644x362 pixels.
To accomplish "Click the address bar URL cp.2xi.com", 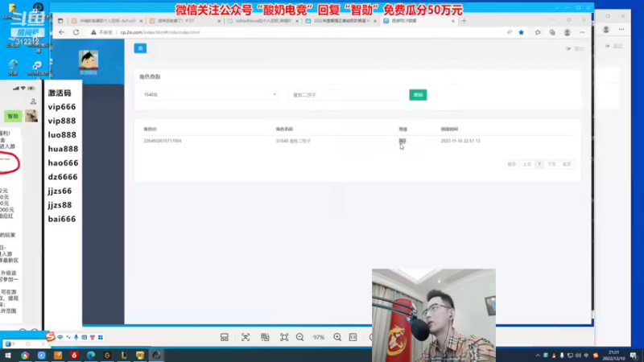I will [160, 32].
